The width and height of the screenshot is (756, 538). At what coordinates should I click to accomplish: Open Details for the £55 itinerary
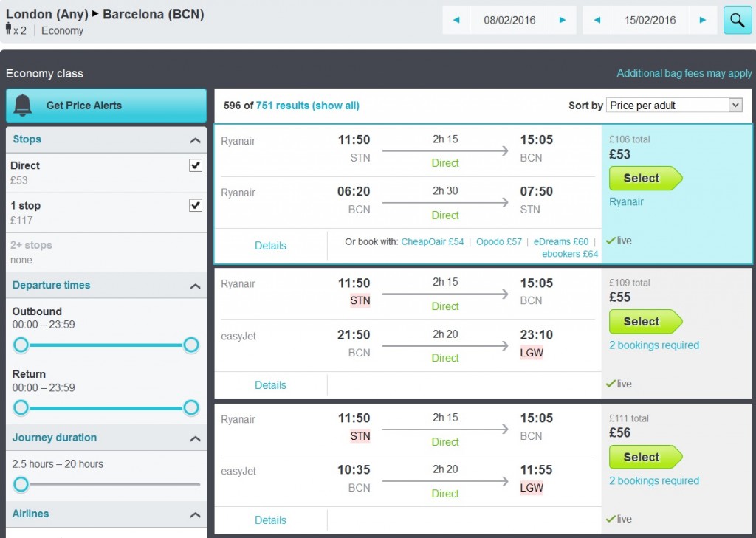click(x=270, y=385)
